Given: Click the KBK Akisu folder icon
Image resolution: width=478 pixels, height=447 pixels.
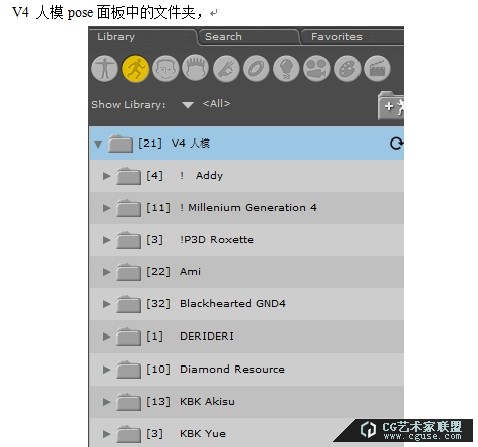Looking at the screenshot, I should click(x=128, y=402).
